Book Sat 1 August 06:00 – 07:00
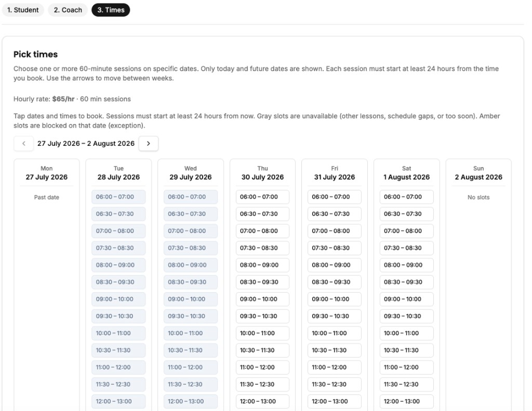 pos(406,197)
